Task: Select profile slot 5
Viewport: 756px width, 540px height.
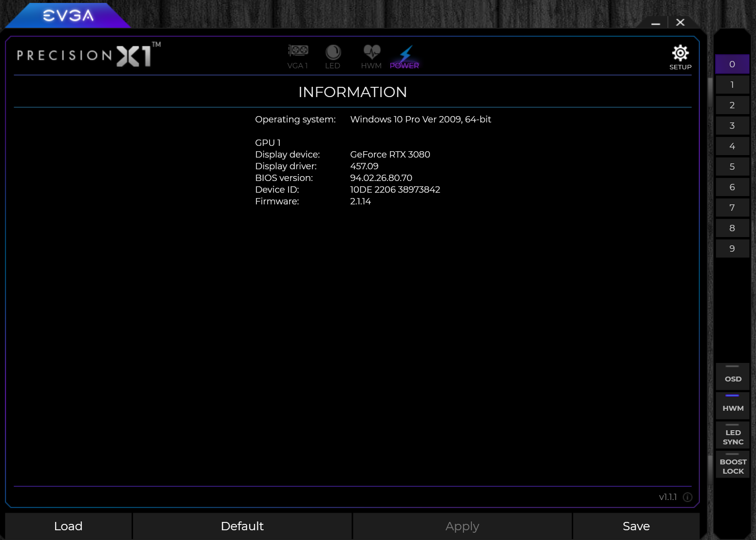Action: (732, 167)
